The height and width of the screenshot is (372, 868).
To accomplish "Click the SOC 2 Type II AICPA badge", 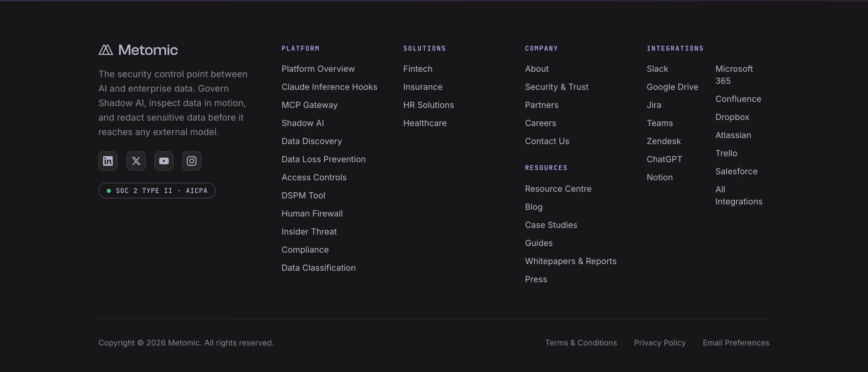I will tap(157, 191).
